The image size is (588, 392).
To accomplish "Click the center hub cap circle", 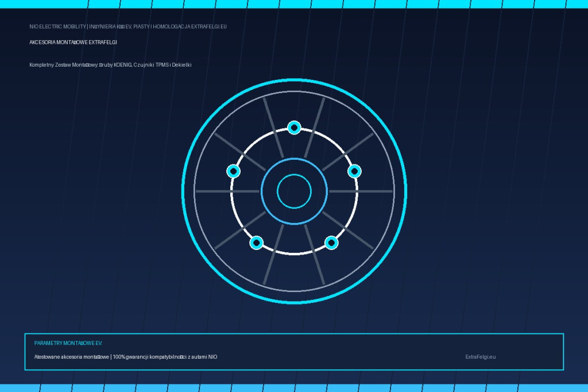I will 294,191.
